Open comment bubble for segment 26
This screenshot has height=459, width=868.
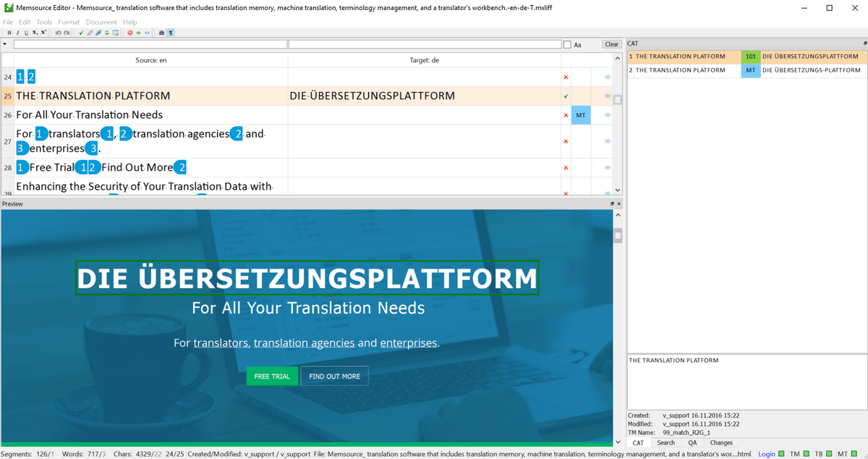[607, 115]
